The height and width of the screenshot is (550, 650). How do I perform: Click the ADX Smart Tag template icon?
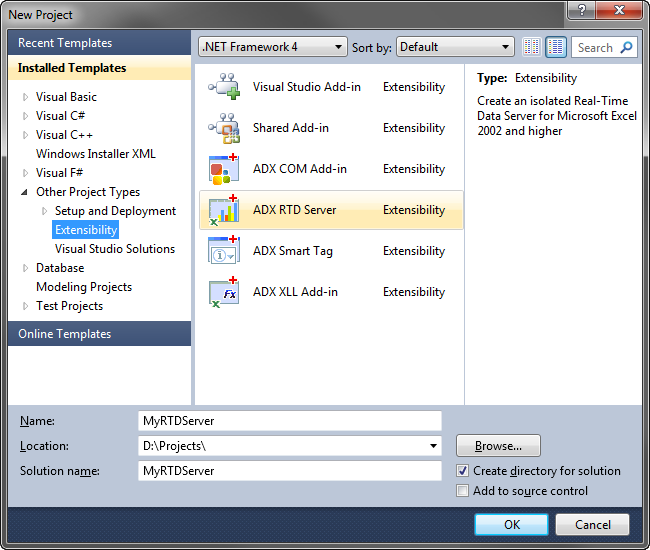click(x=224, y=251)
